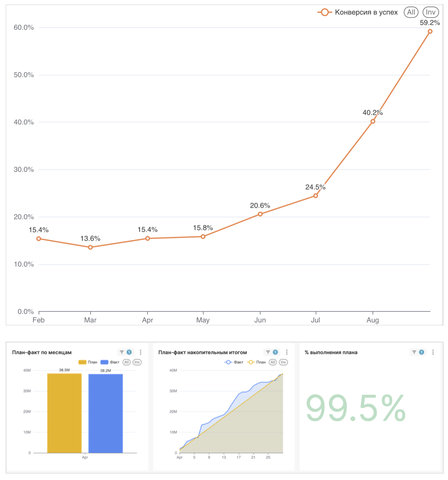Screen dimensions: 448x480
Task: Click the August 59.2% data point marker
Action: tap(430, 32)
